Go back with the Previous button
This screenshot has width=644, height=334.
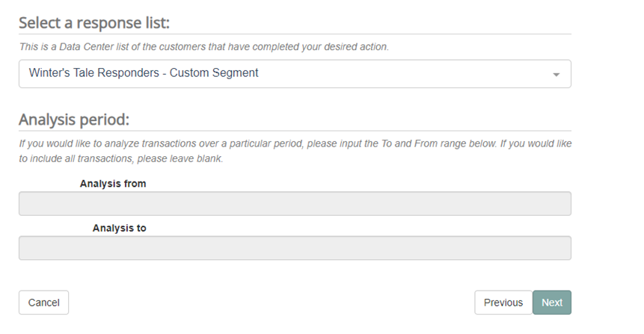(x=503, y=303)
